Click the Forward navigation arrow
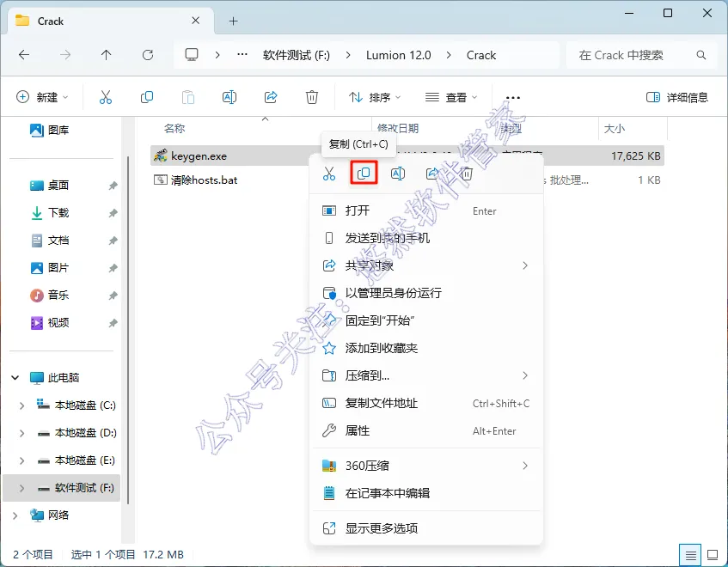 pos(65,55)
